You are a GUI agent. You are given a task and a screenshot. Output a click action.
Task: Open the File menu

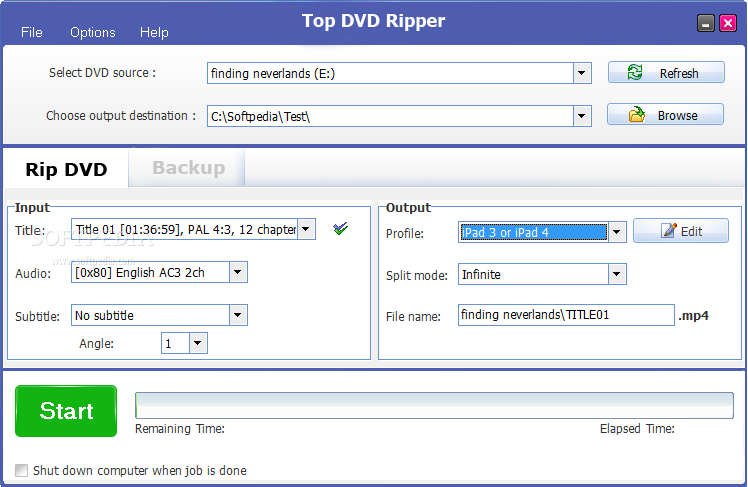[x=31, y=32]
